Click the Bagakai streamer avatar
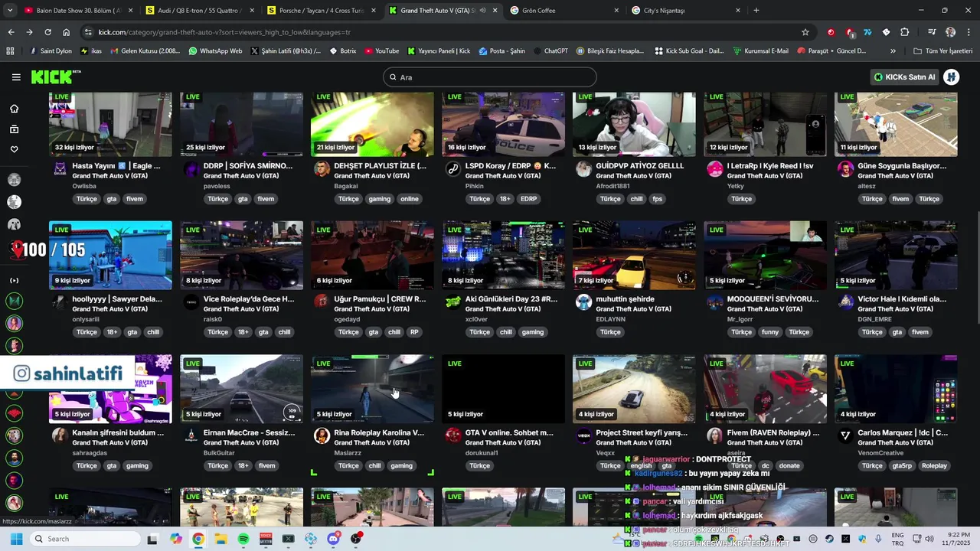Viewport: 980px width, 551px height. tap(322, 169)
